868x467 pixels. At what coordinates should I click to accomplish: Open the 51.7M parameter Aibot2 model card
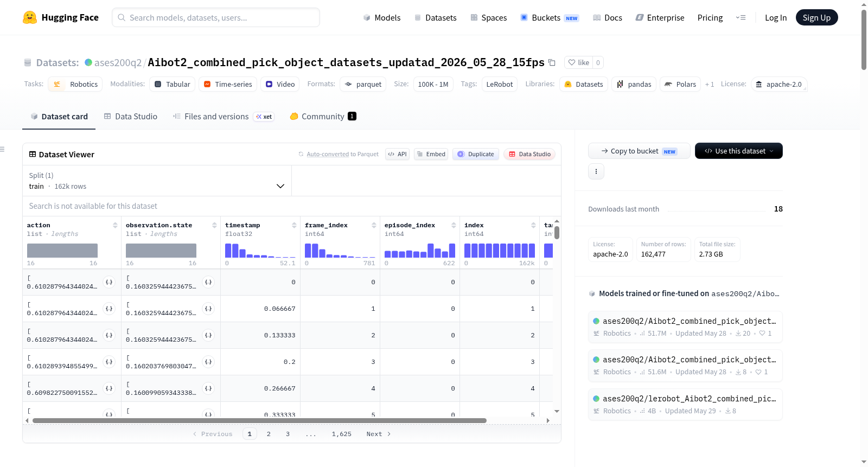pos(685,327)
